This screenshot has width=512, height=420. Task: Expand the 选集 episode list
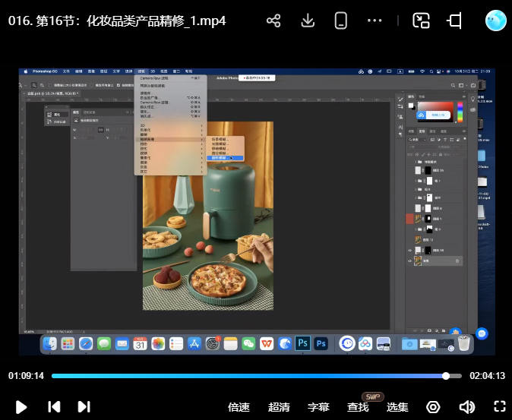point(397,407)
